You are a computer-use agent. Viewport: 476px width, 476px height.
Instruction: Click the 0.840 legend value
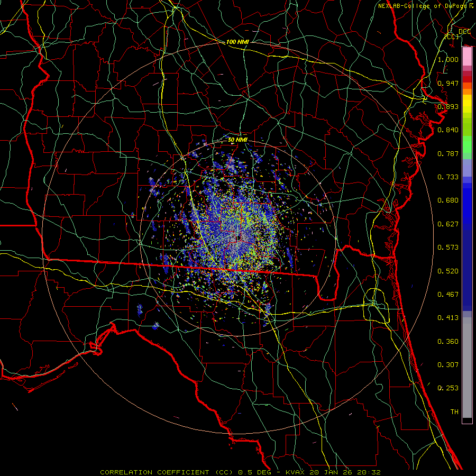(x=448, y=130)
